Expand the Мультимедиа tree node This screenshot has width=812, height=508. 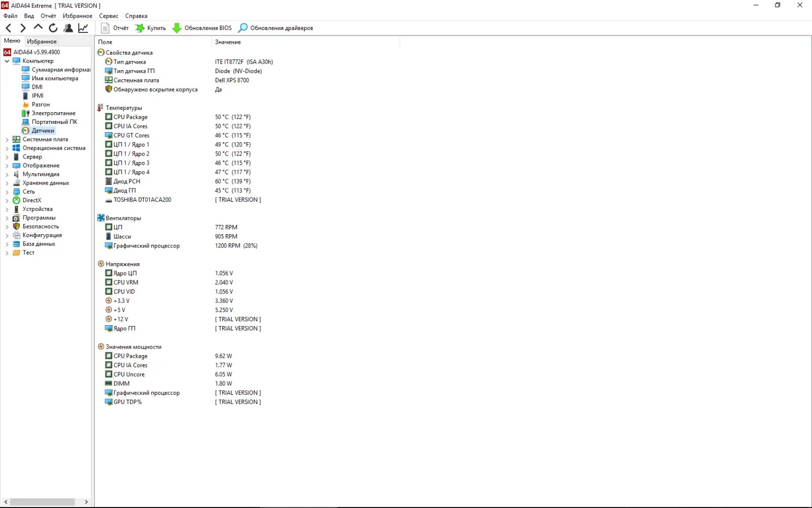7,174
